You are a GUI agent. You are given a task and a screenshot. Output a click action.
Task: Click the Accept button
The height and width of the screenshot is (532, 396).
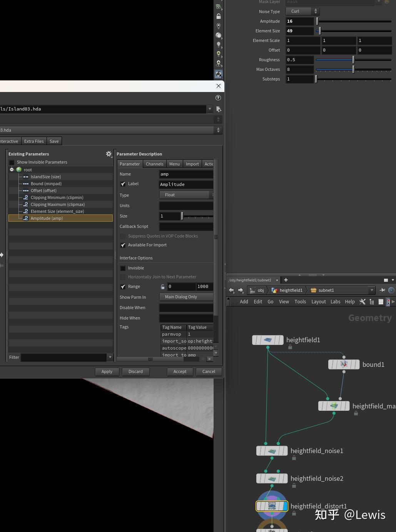(x=180, y=371)
